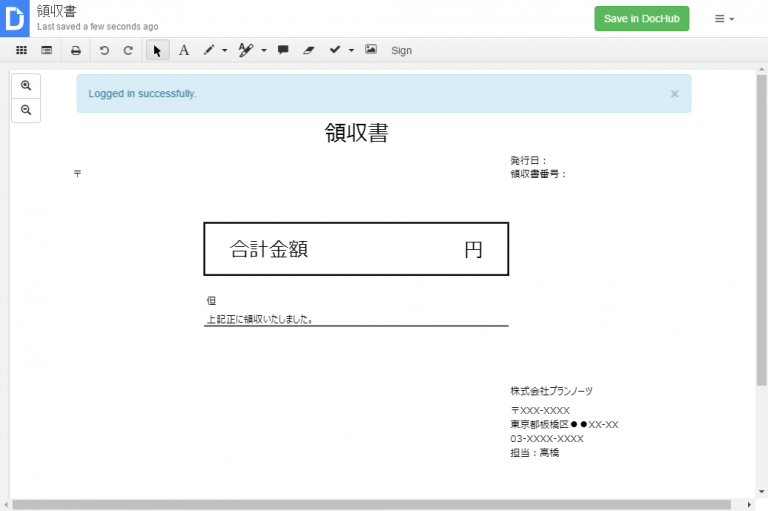The height and width of the screenshot is (511, 768).
Task: Expand the highlight tool options arrow
Action: click(264, 50)
